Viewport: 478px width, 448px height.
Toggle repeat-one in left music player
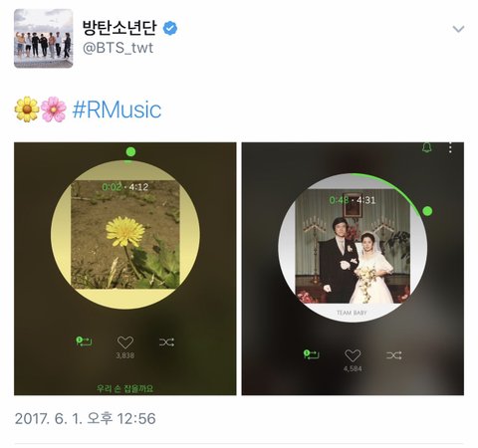click(x=84, y=341)
